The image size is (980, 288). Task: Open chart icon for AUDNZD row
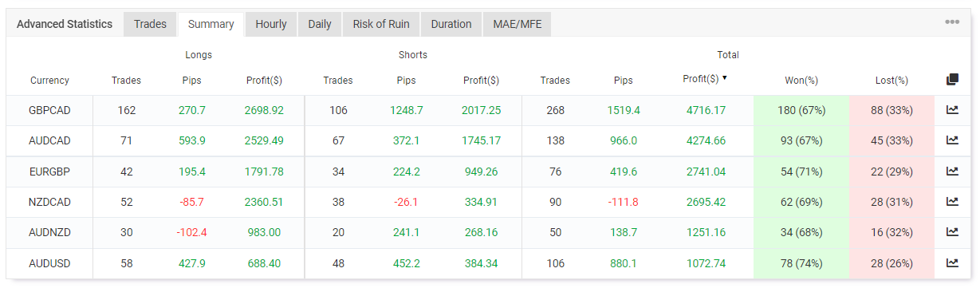point(952,232)
